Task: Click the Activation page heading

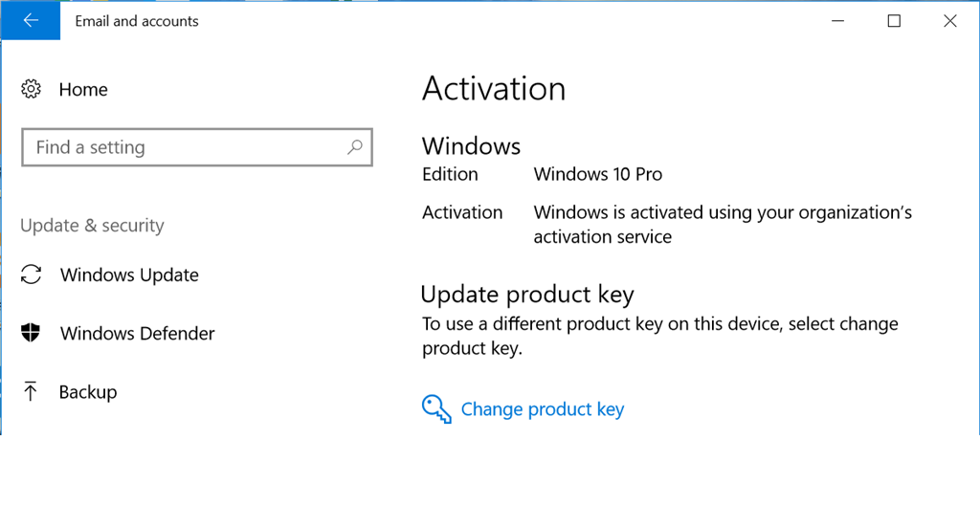Action: [494, 89]
